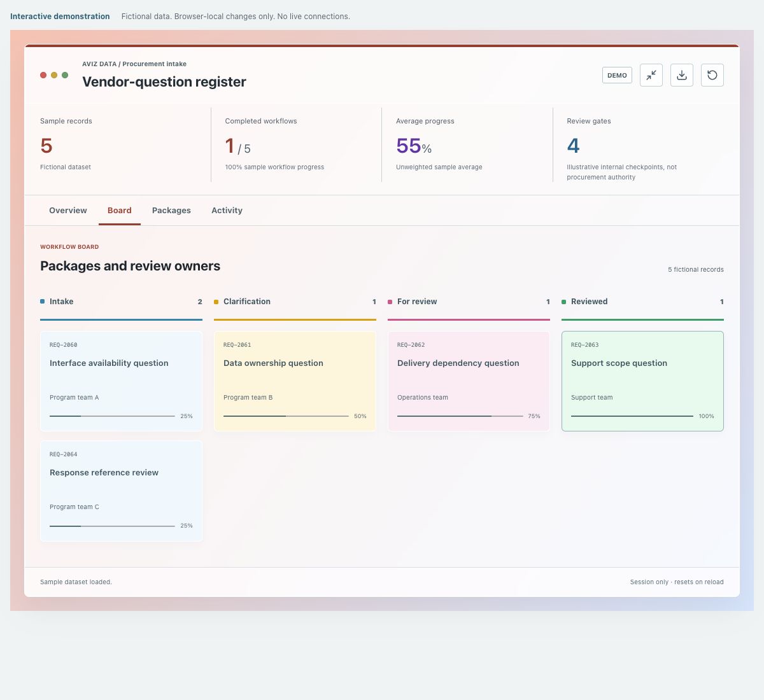The height and width of the screenshot is (700, 764).
Task: Click the reset/reload dataset icon
Action: click(x=712, y=75)
